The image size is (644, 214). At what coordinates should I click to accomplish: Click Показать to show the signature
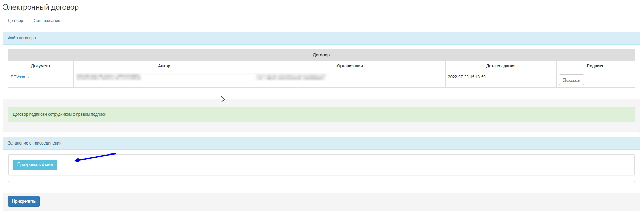571,80
